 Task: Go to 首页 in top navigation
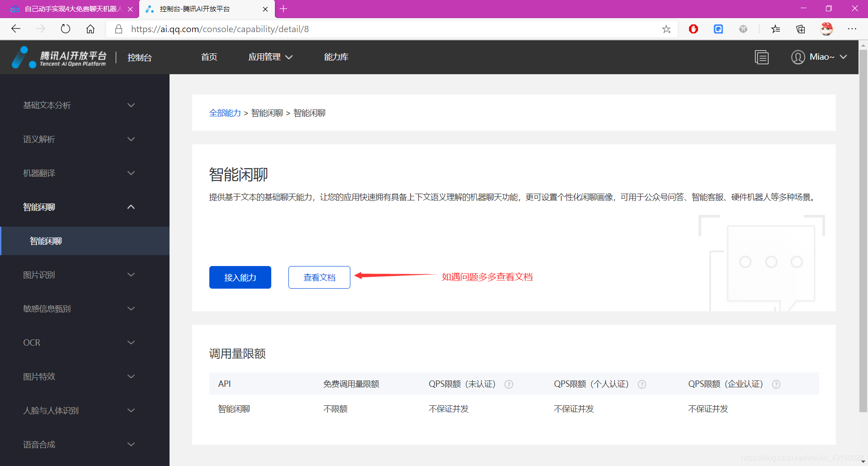pos(209,57)
